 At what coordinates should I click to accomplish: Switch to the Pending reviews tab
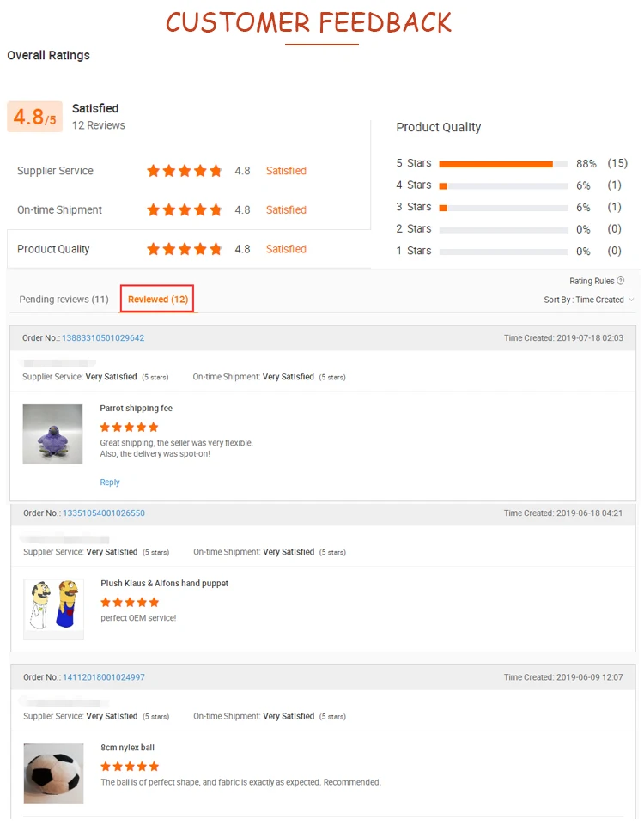tap(64, 300)
